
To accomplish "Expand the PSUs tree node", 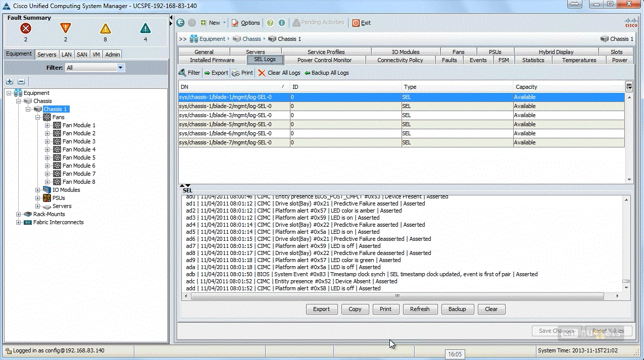I will tap(38, 198).
